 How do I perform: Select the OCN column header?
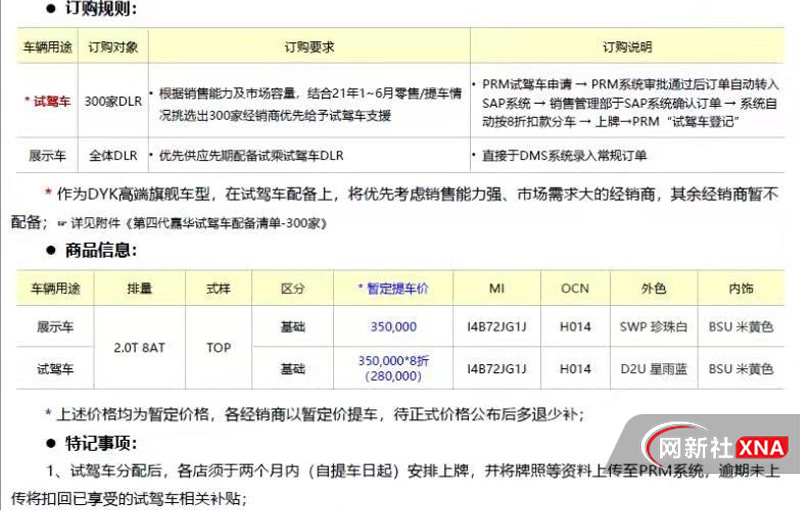(575, 289)
